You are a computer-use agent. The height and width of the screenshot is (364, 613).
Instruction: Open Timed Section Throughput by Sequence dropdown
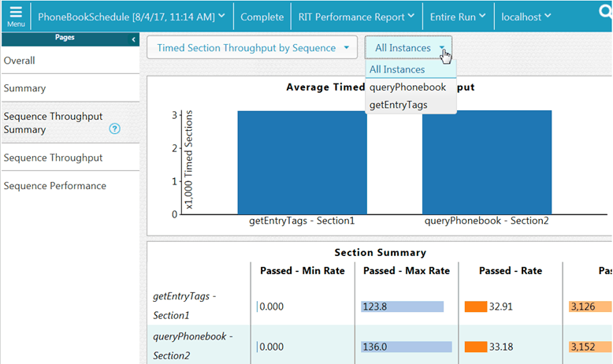(252, 48)
